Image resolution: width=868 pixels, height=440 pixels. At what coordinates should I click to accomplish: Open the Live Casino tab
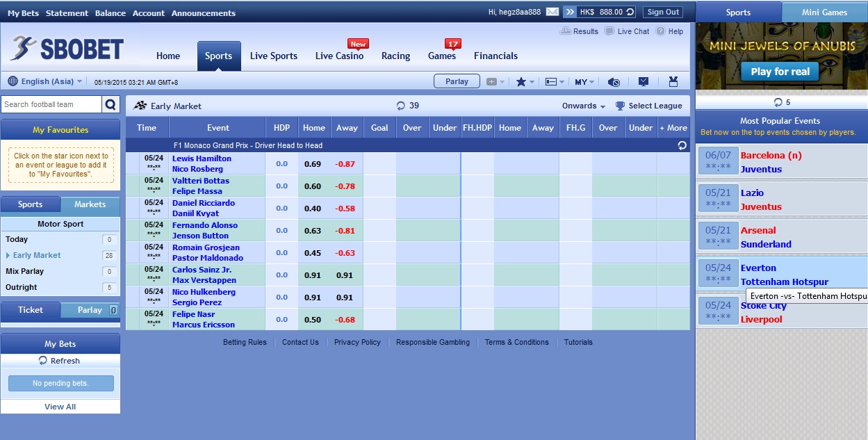click(x=339, y=56)
